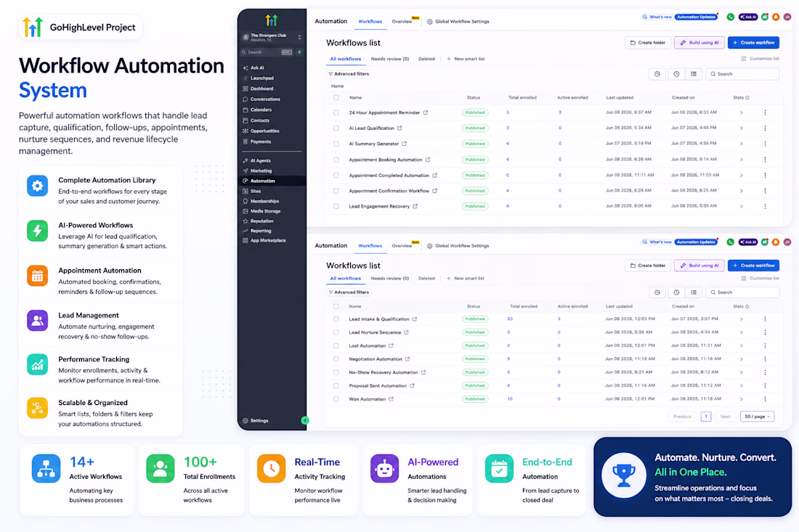The image size is (799, 532).
Task: Check the Proposal Sent Automation row checkbox
Action: [x=336, y=386]
